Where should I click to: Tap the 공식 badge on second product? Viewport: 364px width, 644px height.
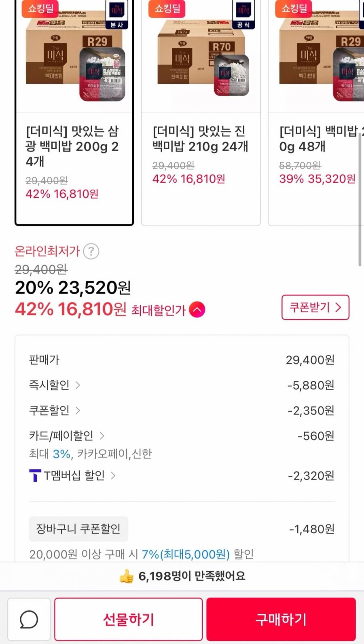[243, 14]
